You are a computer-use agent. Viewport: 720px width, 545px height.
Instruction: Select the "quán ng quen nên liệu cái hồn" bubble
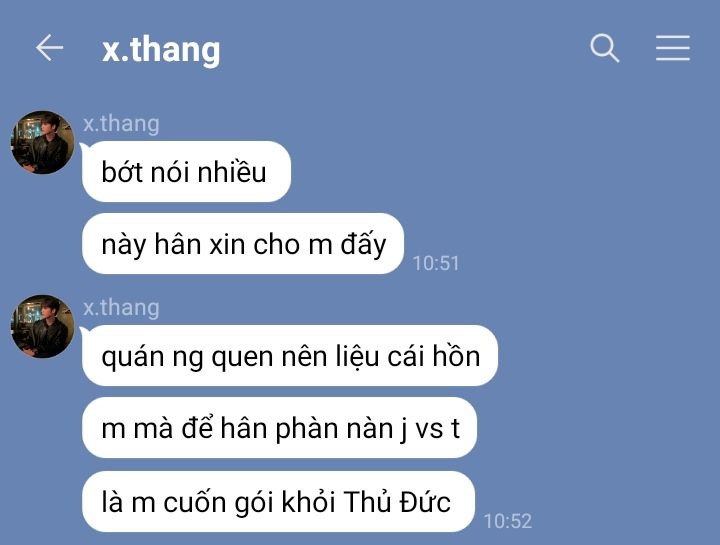point(290,356)
